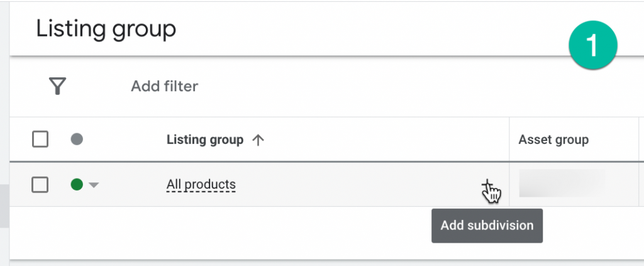Click the gray status dot in table header
Image resolution: width=644 pixels, height=266 pixels.
pyautogui.click(x=77, y=140)
